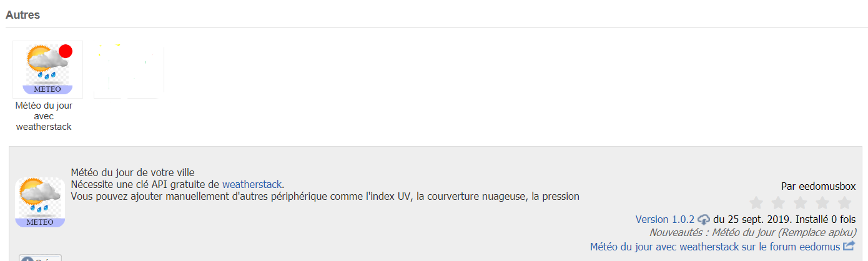Click the partially visible Créer button
868x261 pixels.
tap(41, 258)
